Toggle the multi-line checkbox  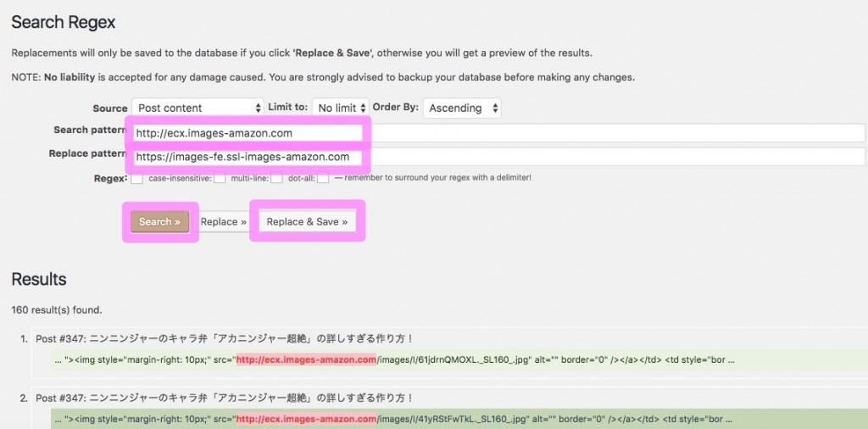click(x=277, y=179)
